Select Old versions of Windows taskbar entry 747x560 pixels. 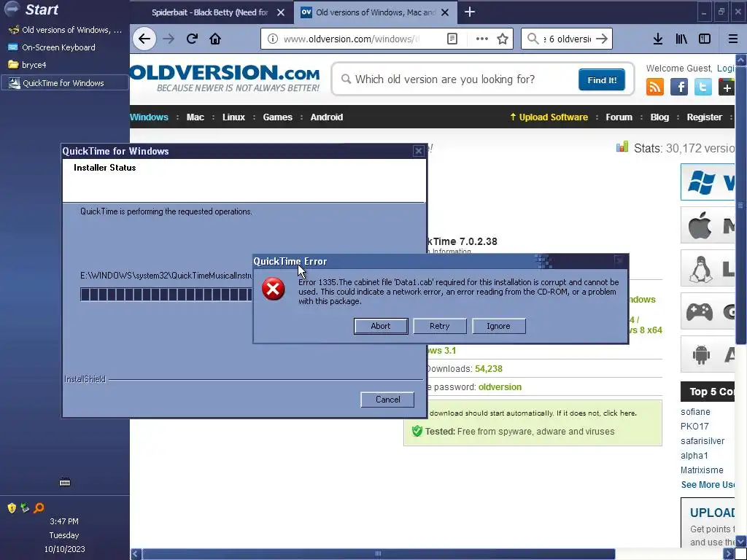tap(65, 30)
